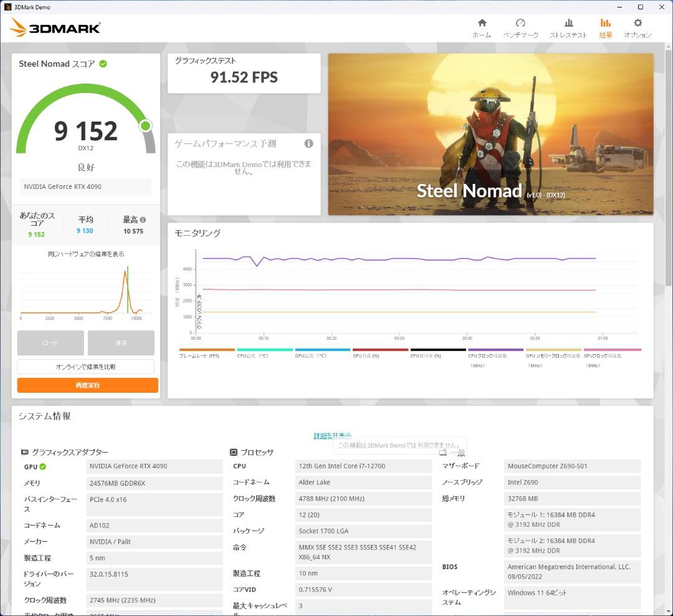Click the info icon next to ゲームパフォーマンス予測
Image resolution: width=673 pixels, height=616 pixels.
(308, 143)
